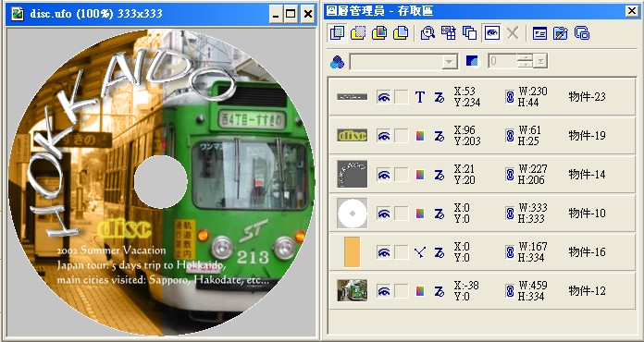The width and height of the screenshot is (644, 342).
Task: Click the Z-order icon on 物件-23
Action: click(440, 97)
